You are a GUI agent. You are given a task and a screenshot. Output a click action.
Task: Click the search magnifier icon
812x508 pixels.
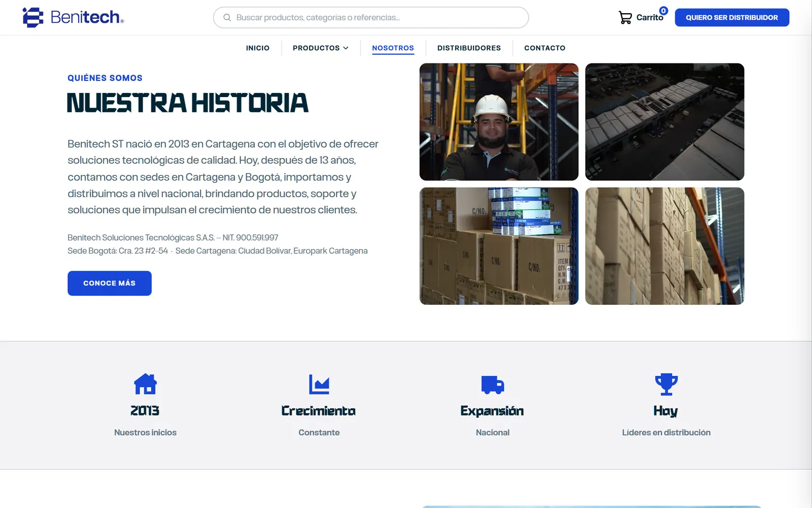(227, 17)
